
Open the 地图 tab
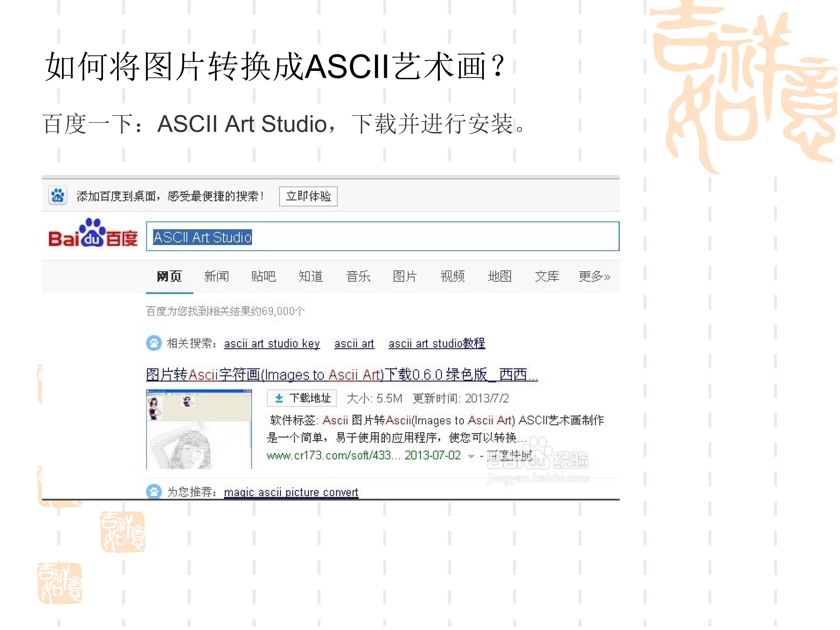pyautogui.click(x=499, y=276)
